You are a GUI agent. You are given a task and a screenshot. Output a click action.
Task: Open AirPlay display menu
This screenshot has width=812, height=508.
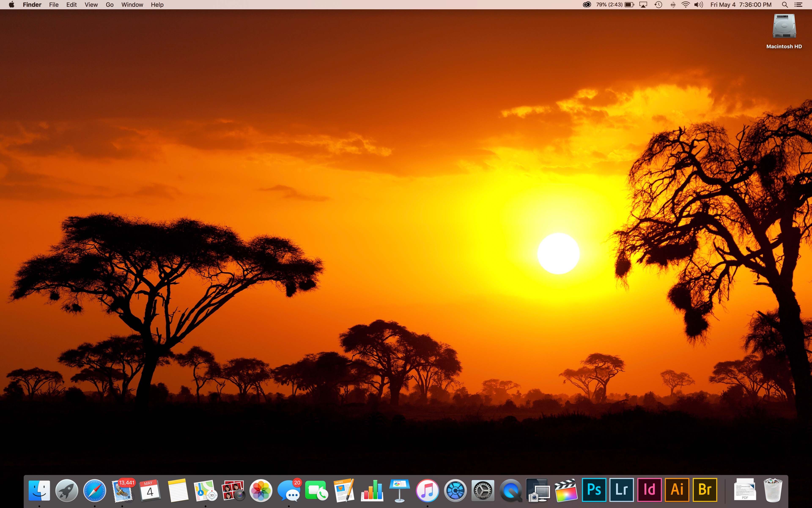tap(643, 5)
